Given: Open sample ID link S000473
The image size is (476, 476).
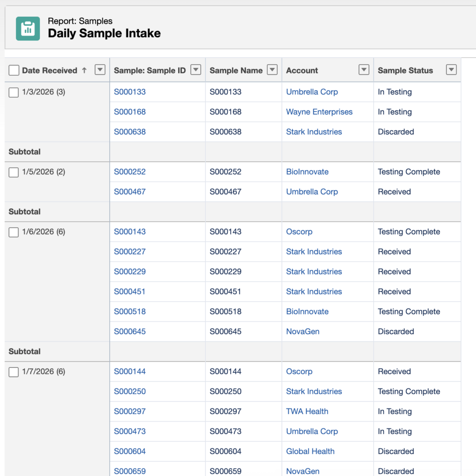Looking at the screenshot, I should click(130, 431).
